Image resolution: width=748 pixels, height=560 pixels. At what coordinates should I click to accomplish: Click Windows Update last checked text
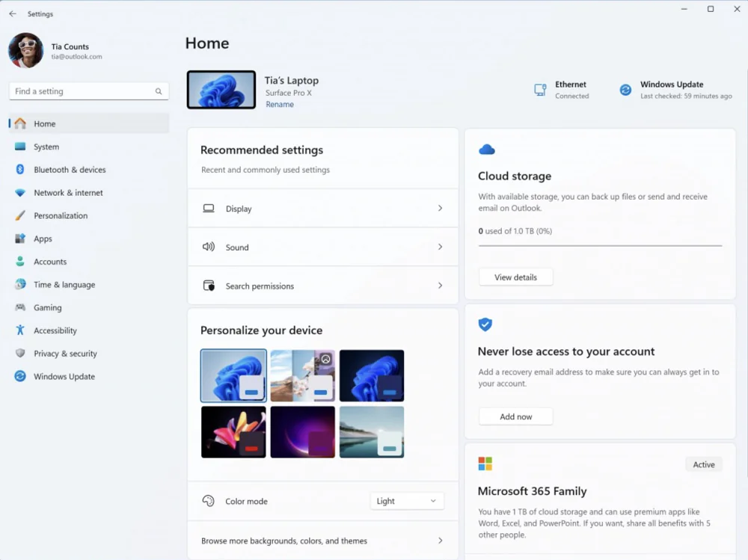point(686,96)
